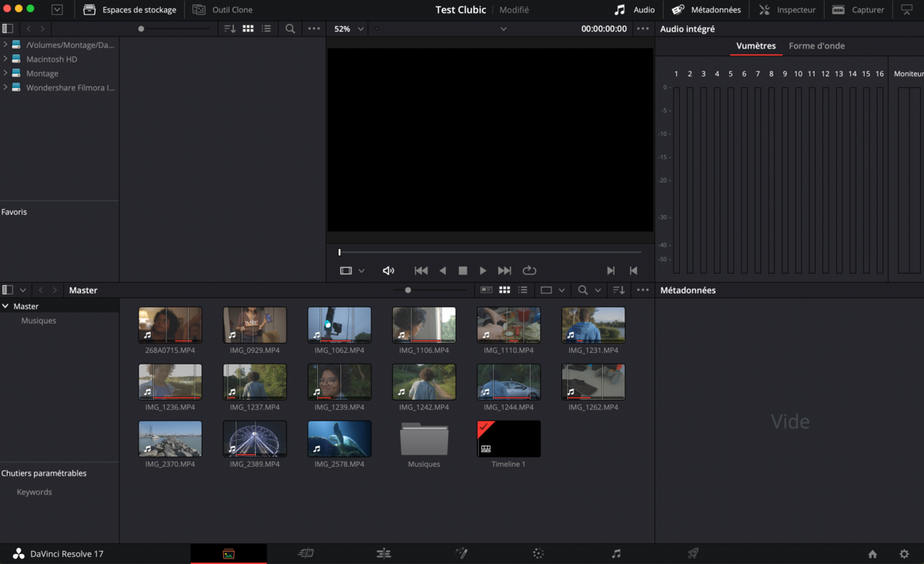Search the media storage browser

click(290, 29)
